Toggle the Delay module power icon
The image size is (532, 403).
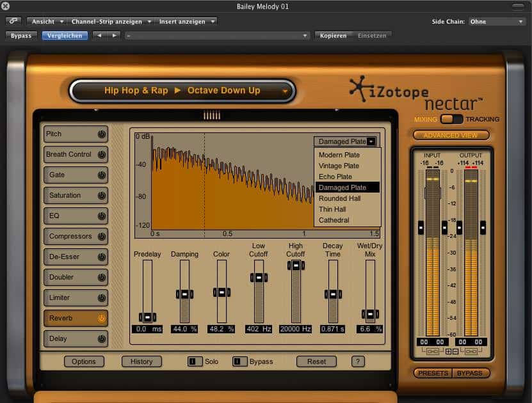click(101, 338)
